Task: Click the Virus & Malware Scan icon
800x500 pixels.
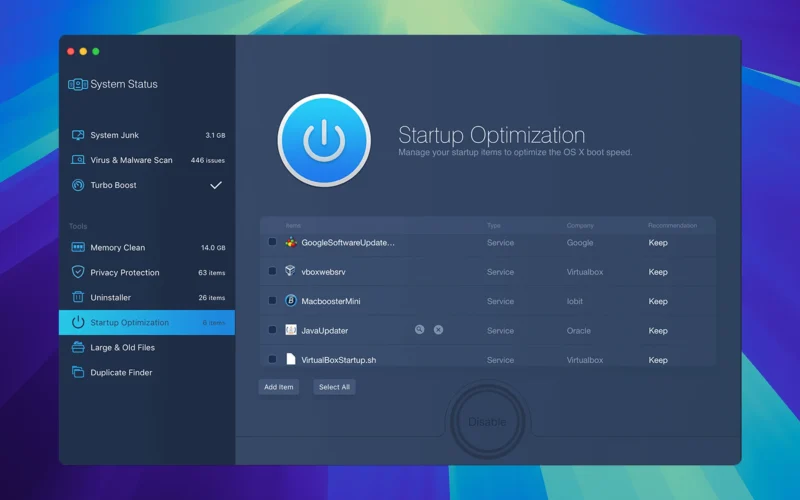Action: click(78, 160)
